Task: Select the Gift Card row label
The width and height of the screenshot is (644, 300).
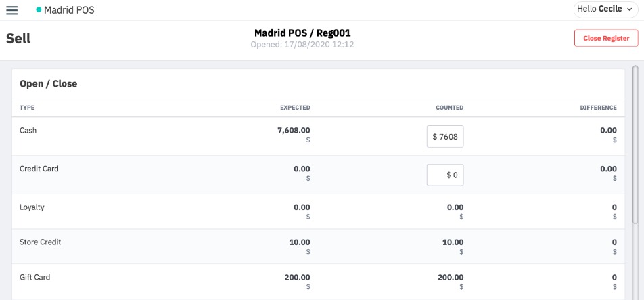Action: pos(35,277)
